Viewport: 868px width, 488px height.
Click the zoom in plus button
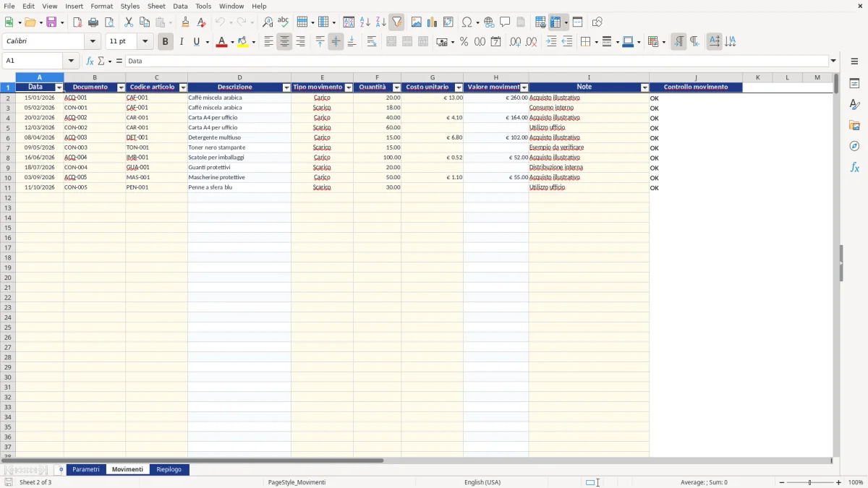tap(839, 482)
